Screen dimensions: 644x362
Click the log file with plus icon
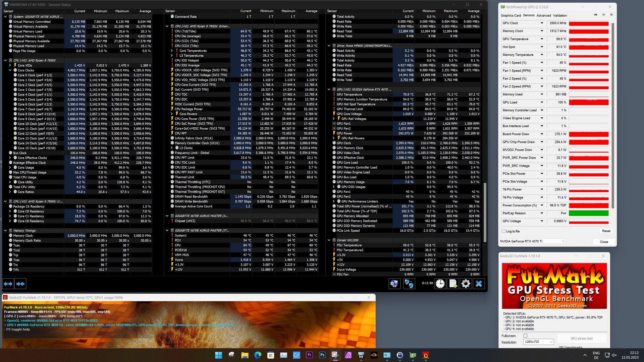tap(453, 284)
